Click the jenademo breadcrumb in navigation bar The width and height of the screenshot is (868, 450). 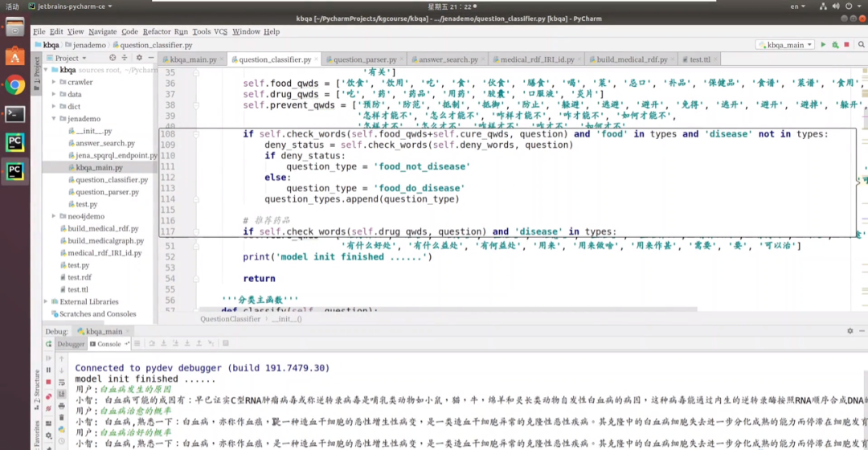tap(88, 45)
